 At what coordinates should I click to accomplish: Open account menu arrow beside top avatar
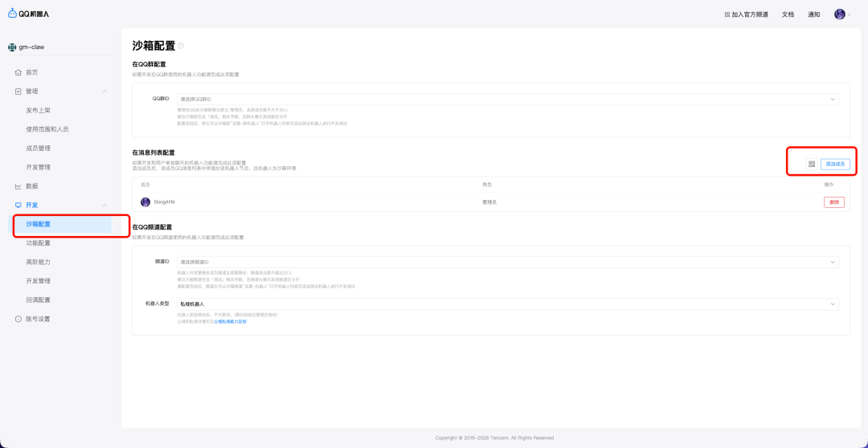pos(850,15)
